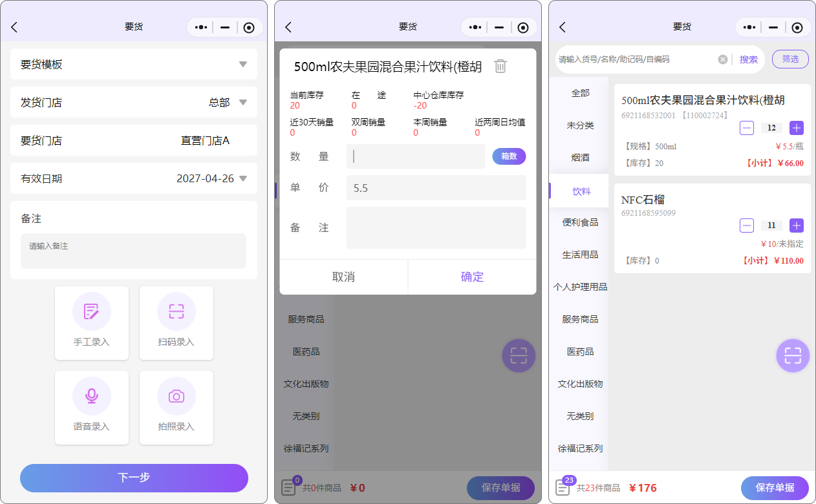Open the NFC石榴 product title
Image resolution: width=816 pixels, height=504 pixels.
pos(643,200)
